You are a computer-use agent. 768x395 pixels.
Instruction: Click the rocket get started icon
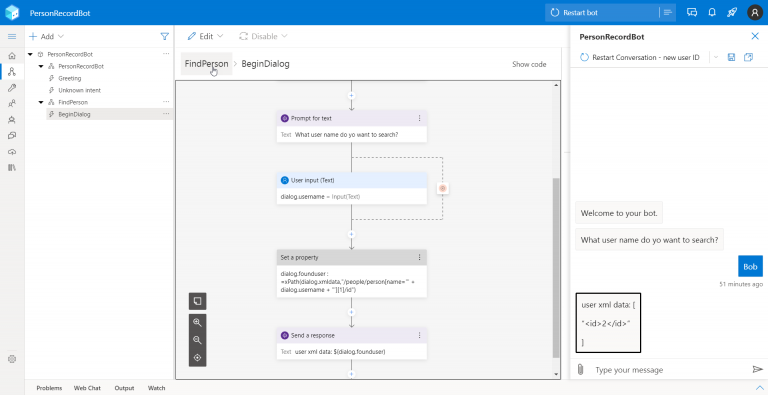732,13
